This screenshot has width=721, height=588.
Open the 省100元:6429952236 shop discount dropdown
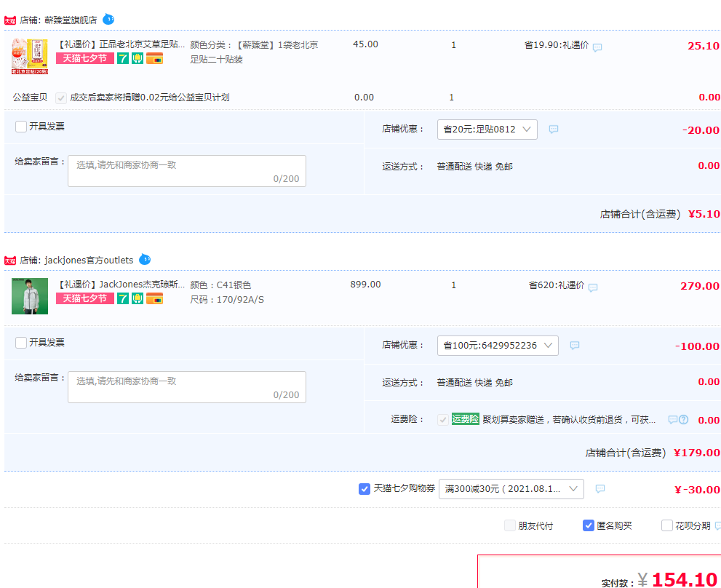(x=498, y=346)
